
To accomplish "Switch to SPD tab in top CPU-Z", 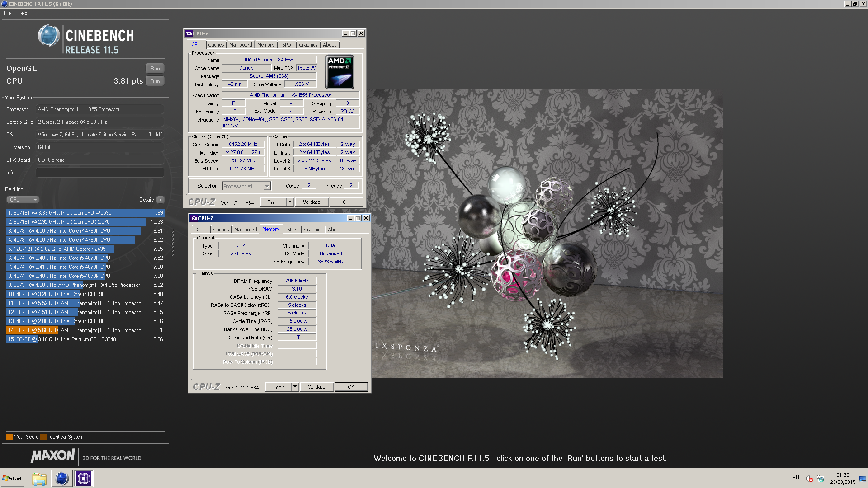I will click(287, 45).
